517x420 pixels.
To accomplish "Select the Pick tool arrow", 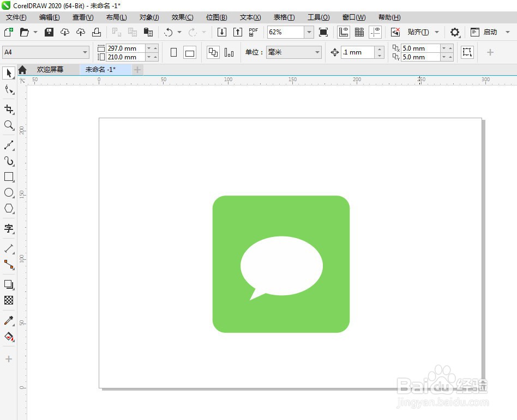I will pos(9,73).
